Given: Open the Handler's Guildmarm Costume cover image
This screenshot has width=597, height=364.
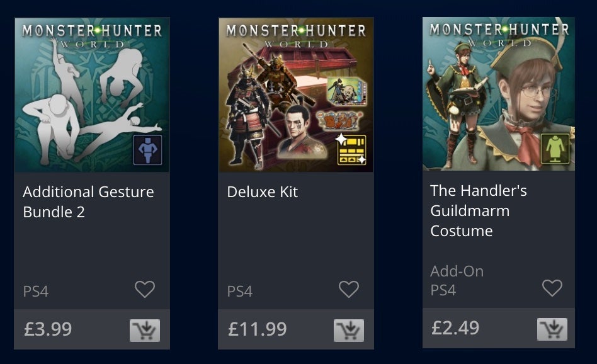Looking at the screenshot, I should 499,94.
